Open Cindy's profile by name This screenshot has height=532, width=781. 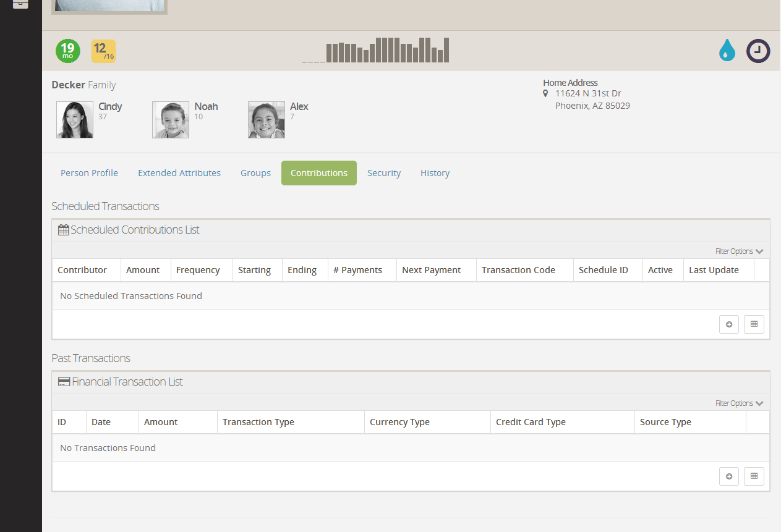tap(110, 106)
